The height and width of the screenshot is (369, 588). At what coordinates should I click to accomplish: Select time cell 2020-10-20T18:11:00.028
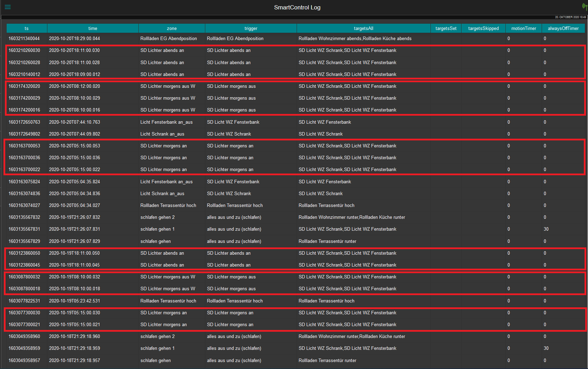point(74,62)
